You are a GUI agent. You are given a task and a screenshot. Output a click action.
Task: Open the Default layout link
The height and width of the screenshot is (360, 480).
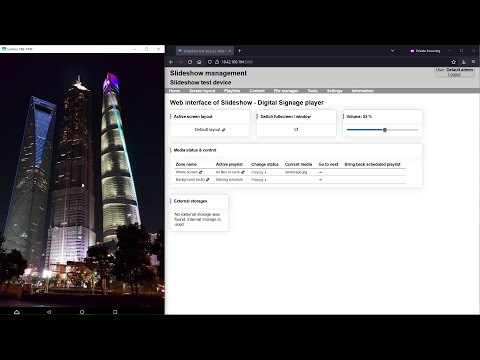pyautogui.click(x=210, y=130)
